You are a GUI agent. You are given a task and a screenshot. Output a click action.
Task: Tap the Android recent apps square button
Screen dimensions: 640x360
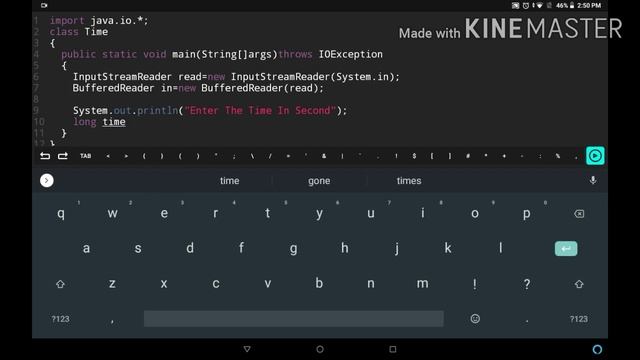click(393, 349)
